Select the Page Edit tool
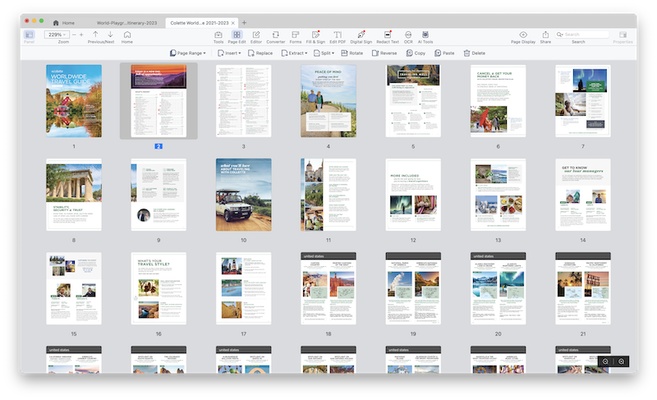 [237, 35]
